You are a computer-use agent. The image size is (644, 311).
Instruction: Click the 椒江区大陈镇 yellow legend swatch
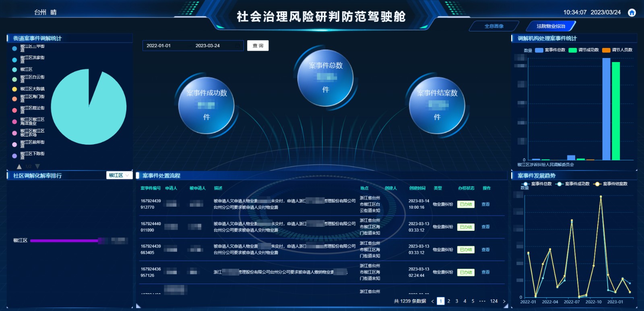pyautogui.click(x=14, y=89)
